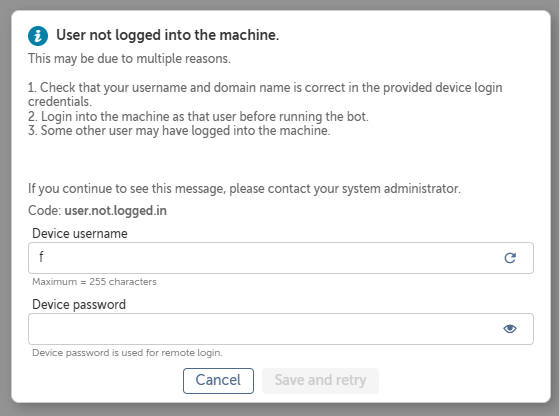Click reason 3 about some other user
Screen dimensions: 559x416
[x=179, y=130]
